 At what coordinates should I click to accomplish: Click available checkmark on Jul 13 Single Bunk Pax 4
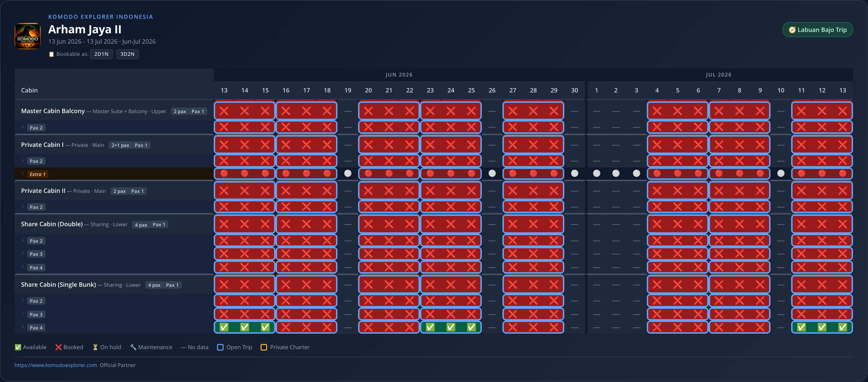click(843, 327)
